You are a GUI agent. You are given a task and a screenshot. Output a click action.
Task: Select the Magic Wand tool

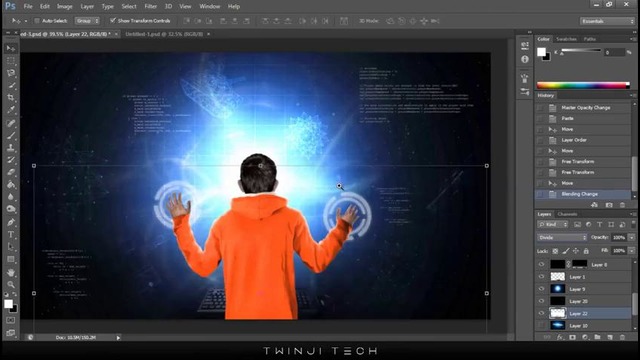[11, 85]
